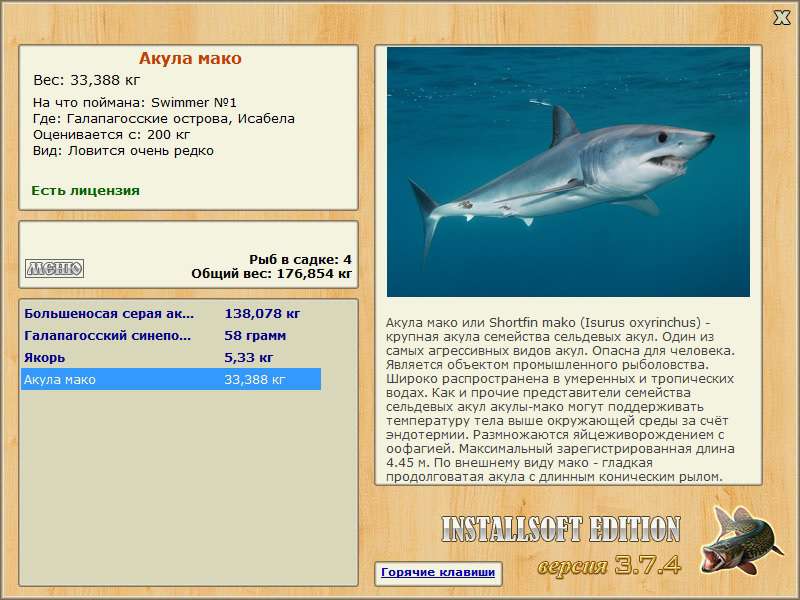Click the Есть лицензия status text

click(85, 190)
